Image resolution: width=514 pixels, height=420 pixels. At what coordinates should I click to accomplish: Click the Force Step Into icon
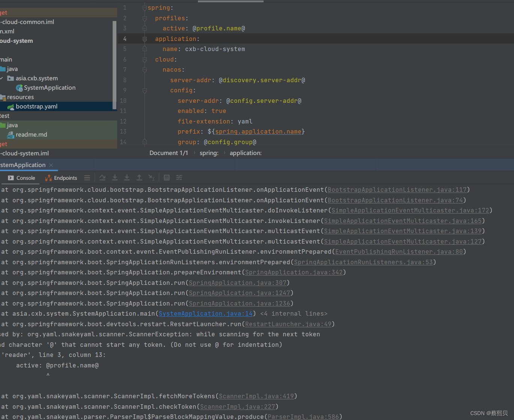pyautogui.click(x=127, y=178)
